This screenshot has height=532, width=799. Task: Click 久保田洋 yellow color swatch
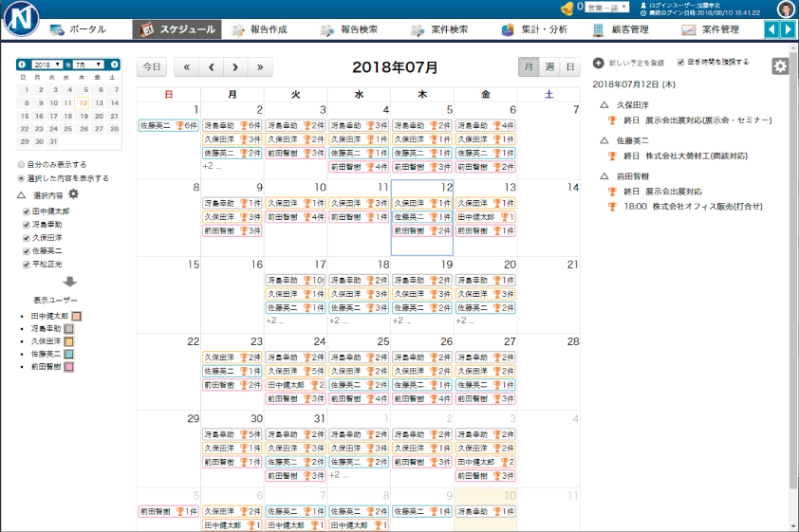click(x=68, y=341)
